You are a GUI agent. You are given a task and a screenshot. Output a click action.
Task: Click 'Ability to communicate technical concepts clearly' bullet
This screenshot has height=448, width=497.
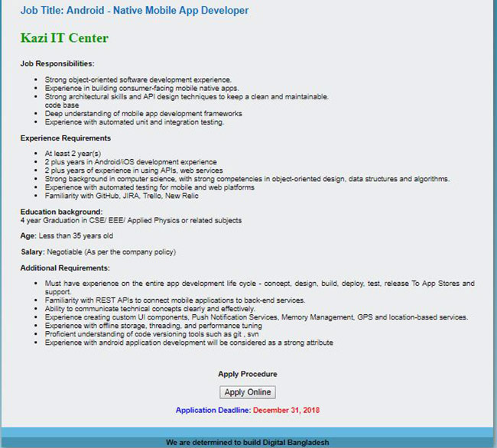(x=150, y=309)
